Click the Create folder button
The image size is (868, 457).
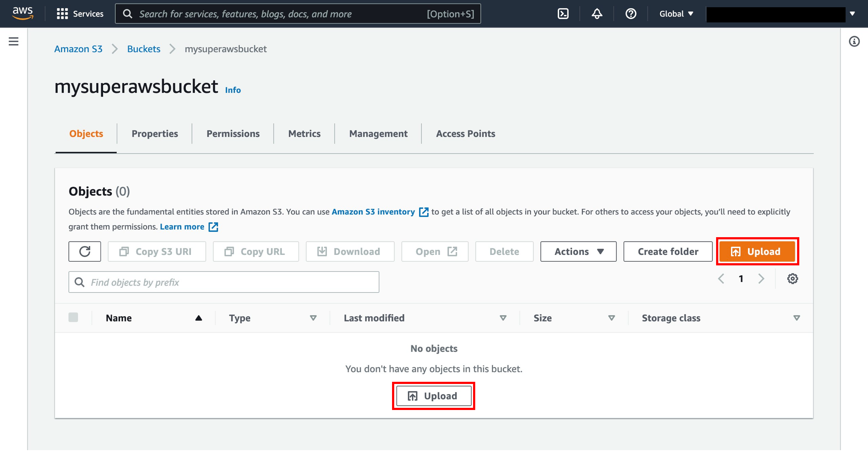point(668,252)
